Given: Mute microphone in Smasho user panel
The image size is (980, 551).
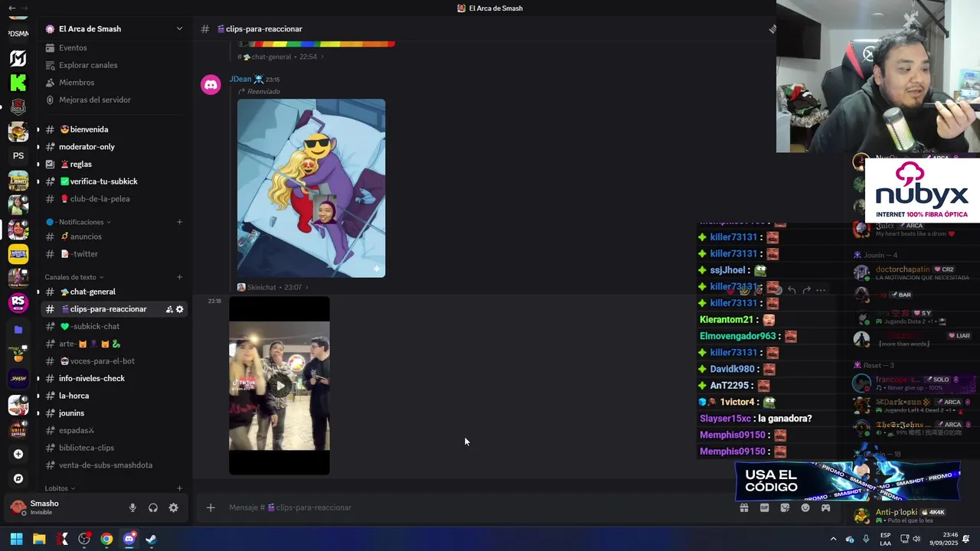Looking at the screenshot, I should pyautogui.click(x=132, y=507).
